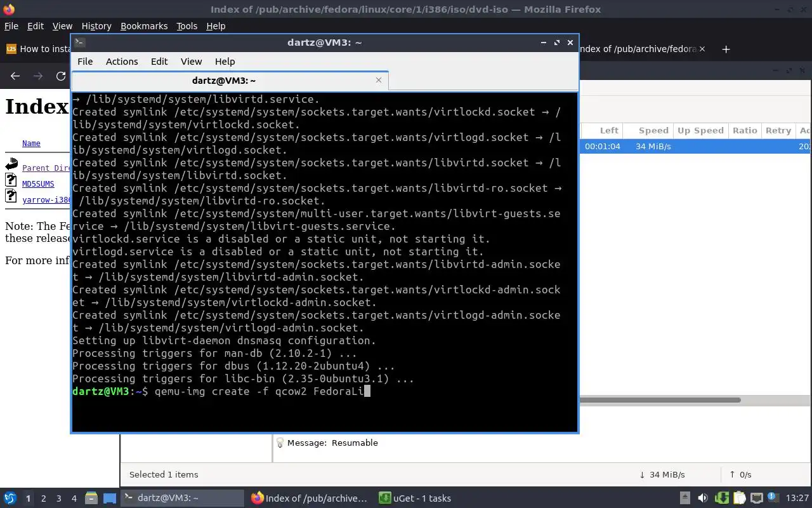This screenshot has width=812, height=508.
Task: Sort the index listing by Name
Action: (31, 144)
